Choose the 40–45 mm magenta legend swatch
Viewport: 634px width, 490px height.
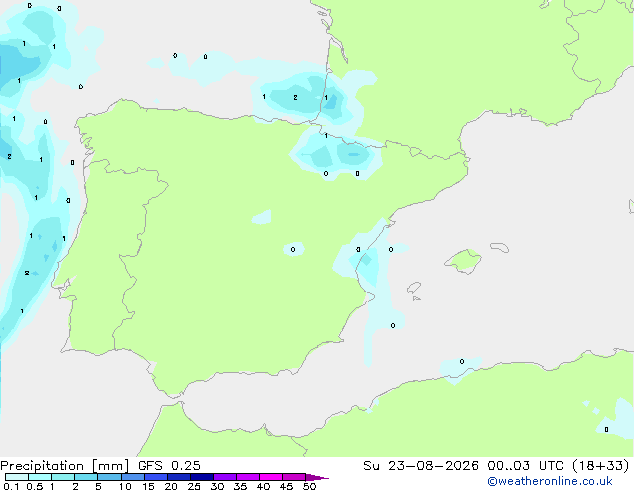[x=271, y=477]
